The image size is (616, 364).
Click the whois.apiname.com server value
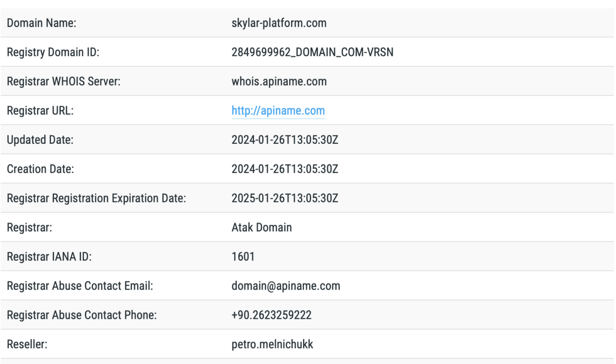(279, 82)
